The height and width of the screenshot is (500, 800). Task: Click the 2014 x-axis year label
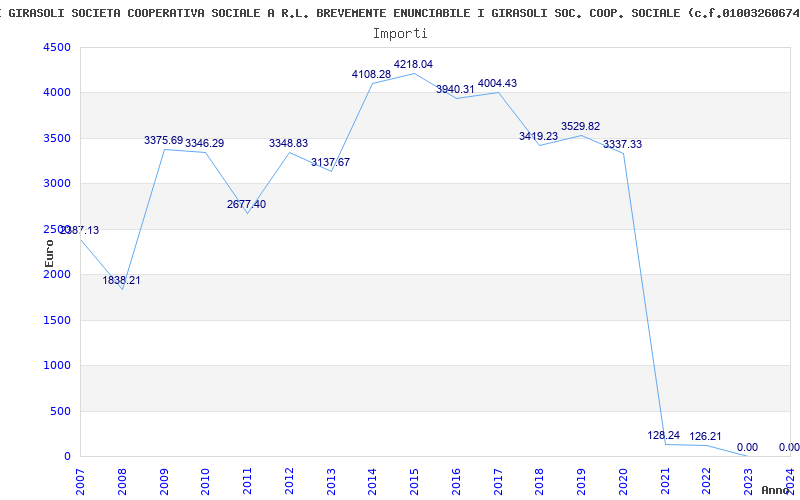[372, 481]
